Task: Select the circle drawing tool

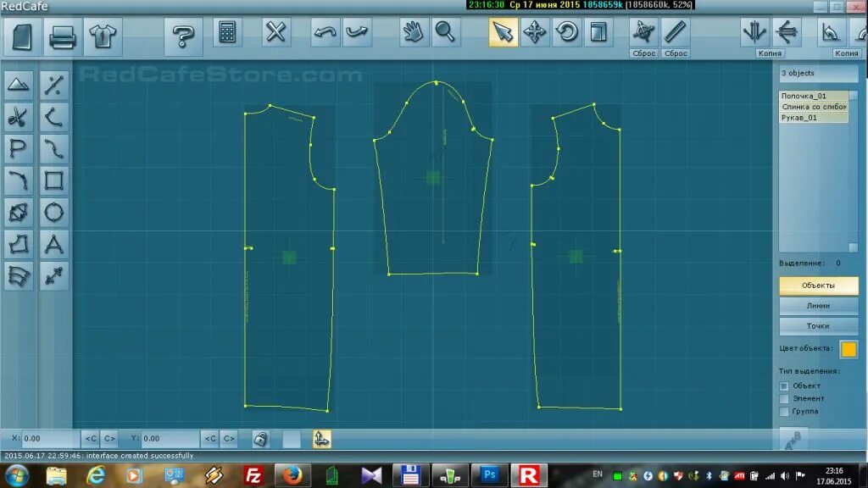Action: point(53,213)
